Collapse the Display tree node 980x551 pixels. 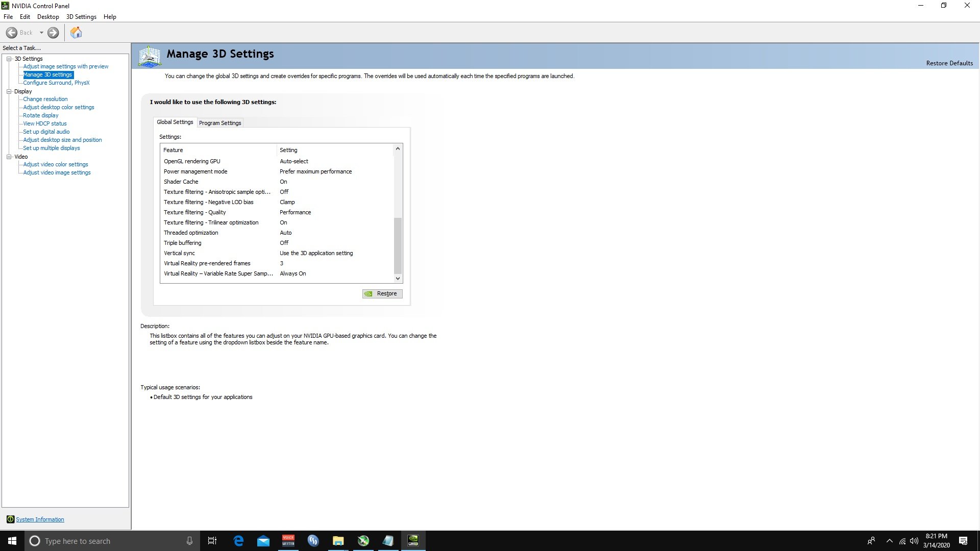click(x=9, y=91)
